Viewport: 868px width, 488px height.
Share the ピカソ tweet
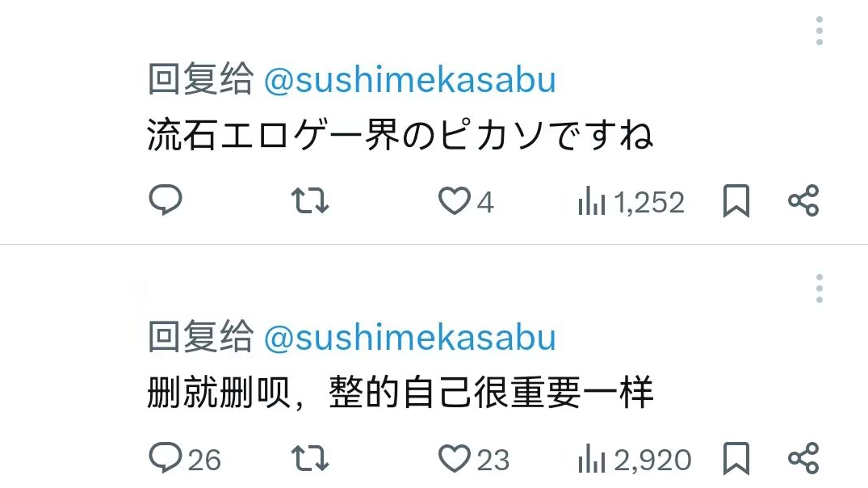click(803, 200)
